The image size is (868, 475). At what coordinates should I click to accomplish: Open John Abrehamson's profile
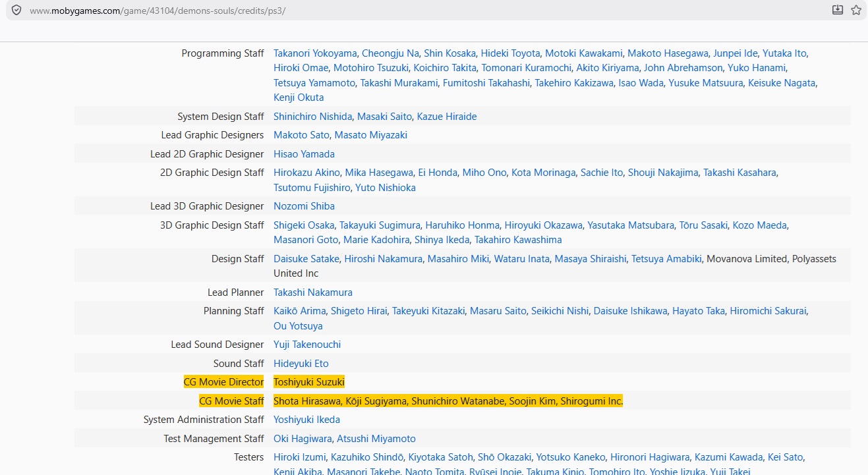tap(683, 68)
